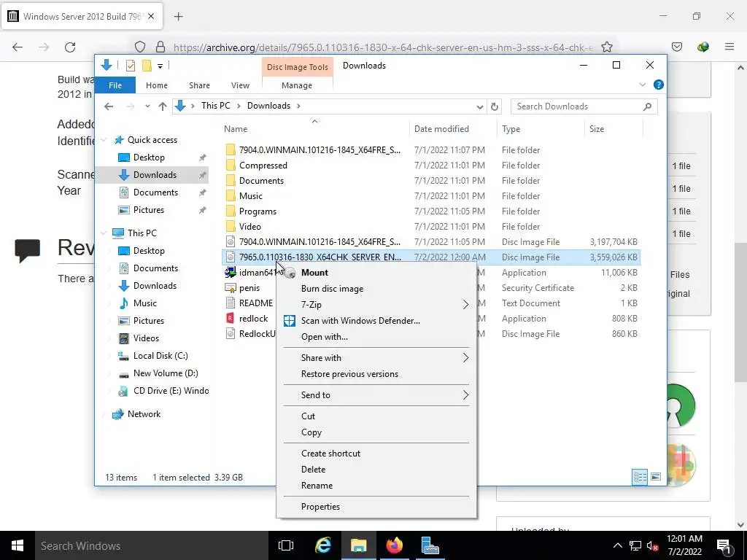Click Firefox icon in taskbar
The height and width of the screenshot is (560, 747).
click(x=395, y=545)
